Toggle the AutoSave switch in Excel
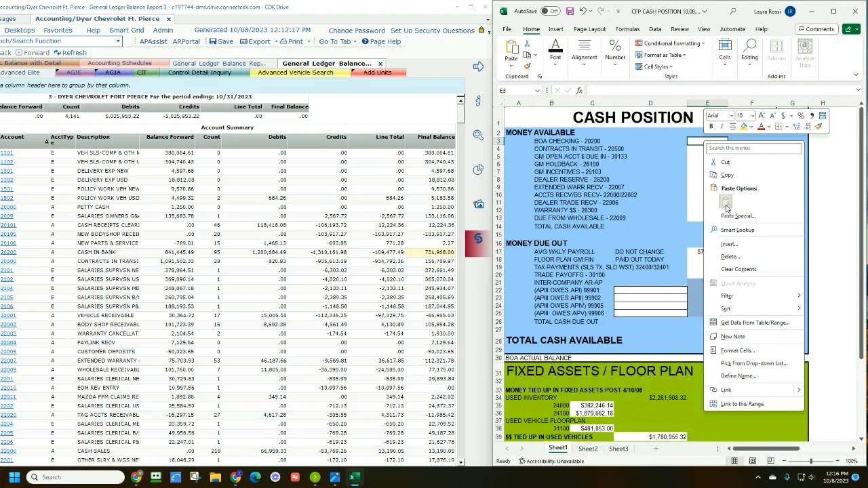868x488 pixels. click(x=550, y=12)
